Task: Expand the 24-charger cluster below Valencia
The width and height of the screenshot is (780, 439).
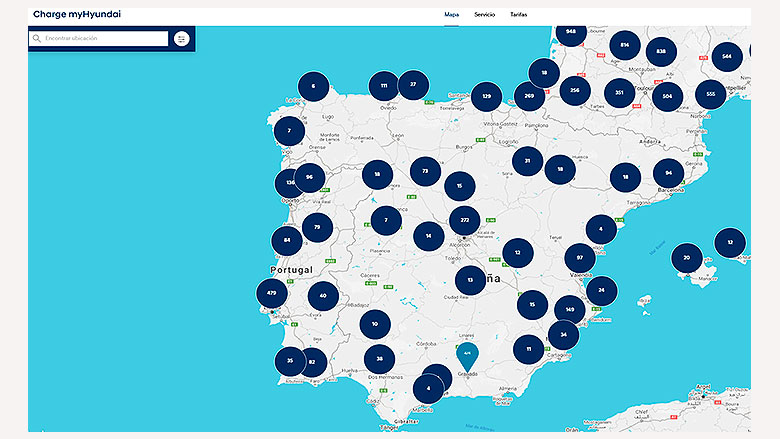Action: (601, 290)
